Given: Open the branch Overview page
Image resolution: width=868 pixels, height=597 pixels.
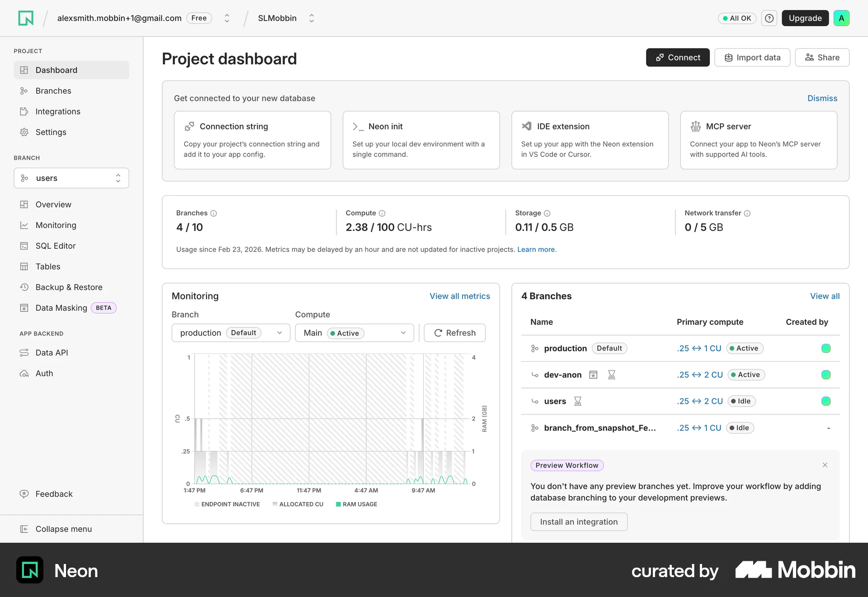Looking at the screenshot, I should coord(71,204).
